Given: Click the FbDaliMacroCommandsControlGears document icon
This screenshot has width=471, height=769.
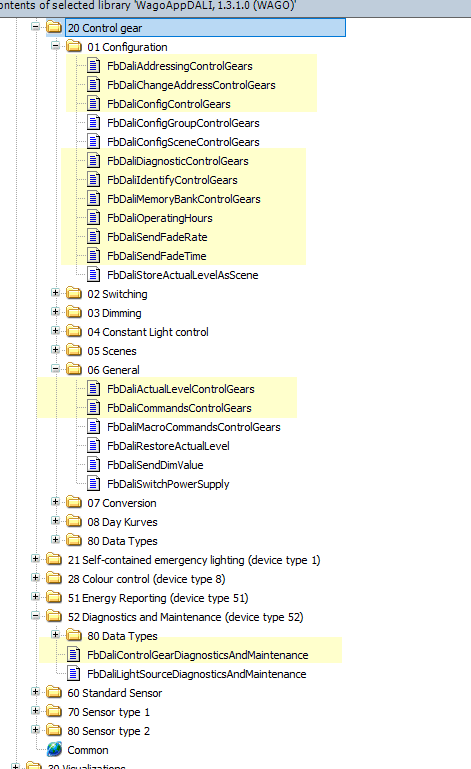Looking at the screenshot, I should pos(94,427).
